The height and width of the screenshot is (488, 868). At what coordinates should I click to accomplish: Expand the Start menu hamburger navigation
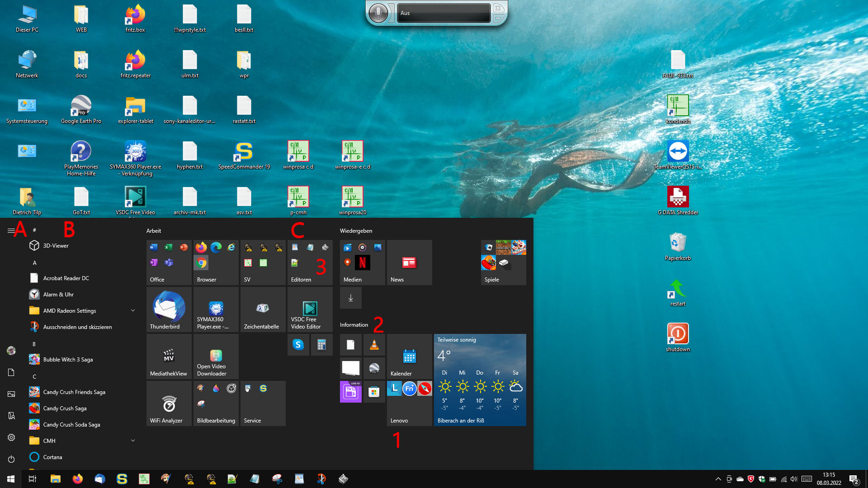pyautogui.click(x=11, y=230)
